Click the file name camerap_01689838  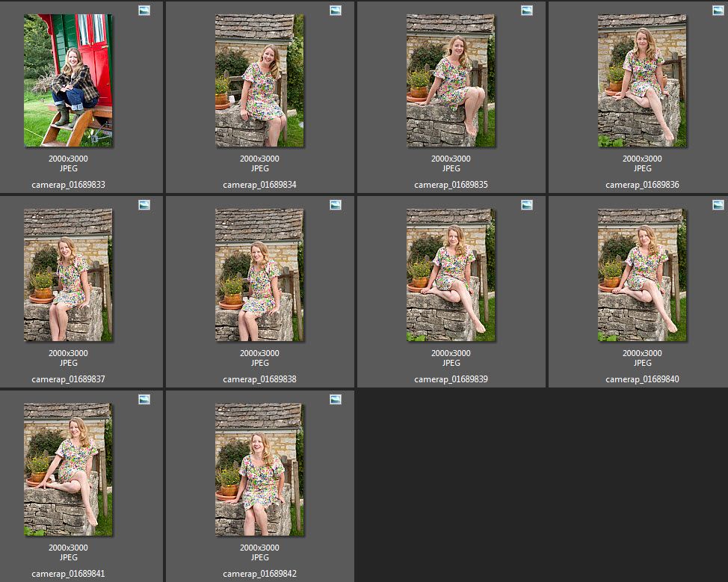[259, 379]
